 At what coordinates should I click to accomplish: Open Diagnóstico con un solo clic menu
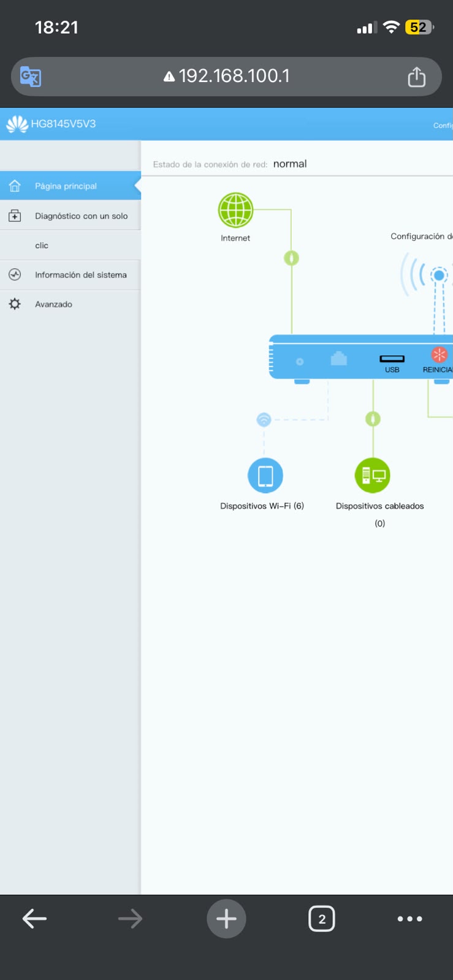[x=70, y=230]
